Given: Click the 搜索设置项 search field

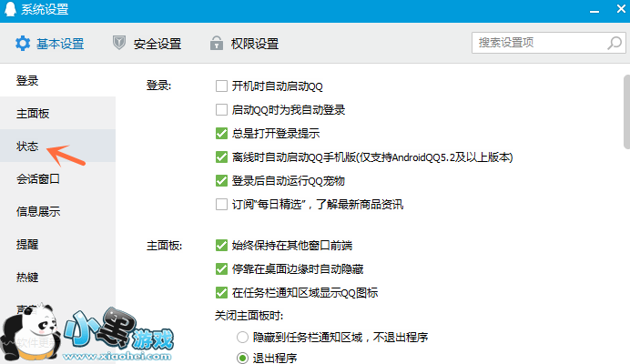Looking at the screenshot, I should tap(548, 43).
